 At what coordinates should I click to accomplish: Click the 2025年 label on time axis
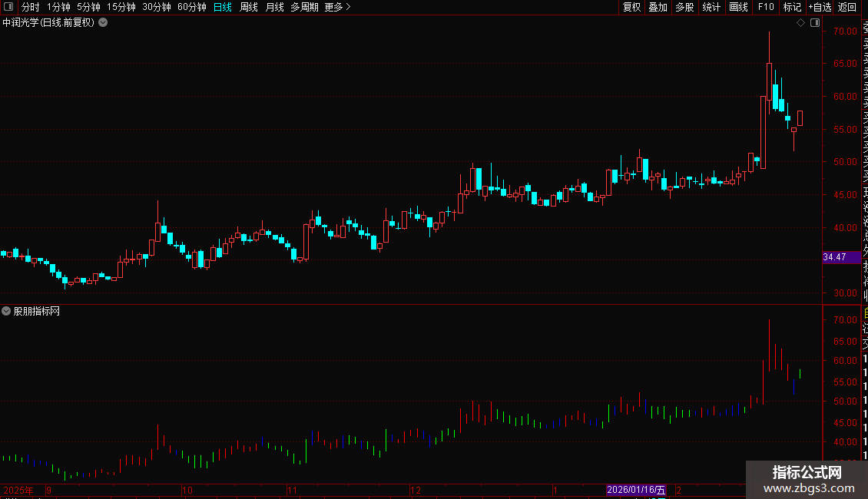(18, 490)
